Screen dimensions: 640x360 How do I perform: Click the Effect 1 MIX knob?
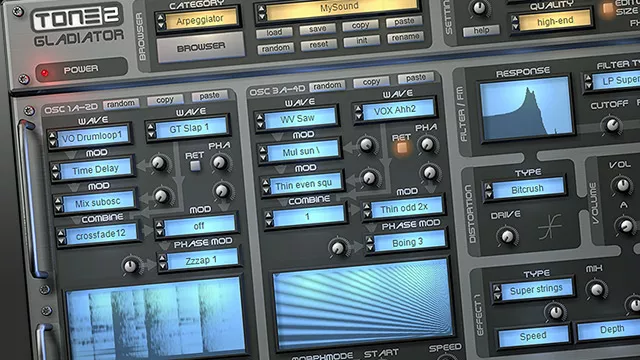click(x=596, y=289)
